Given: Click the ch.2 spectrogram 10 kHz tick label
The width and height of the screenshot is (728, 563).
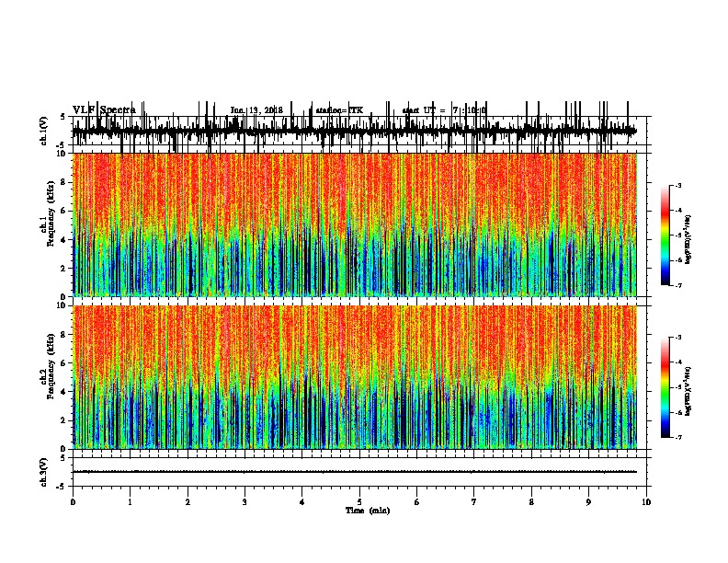Looking at the screenshot, I should 62,305.
